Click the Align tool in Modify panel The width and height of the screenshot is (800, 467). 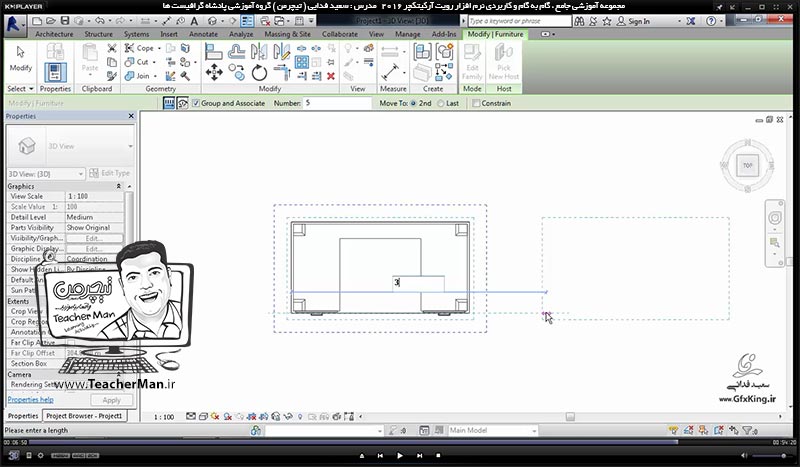213,52
